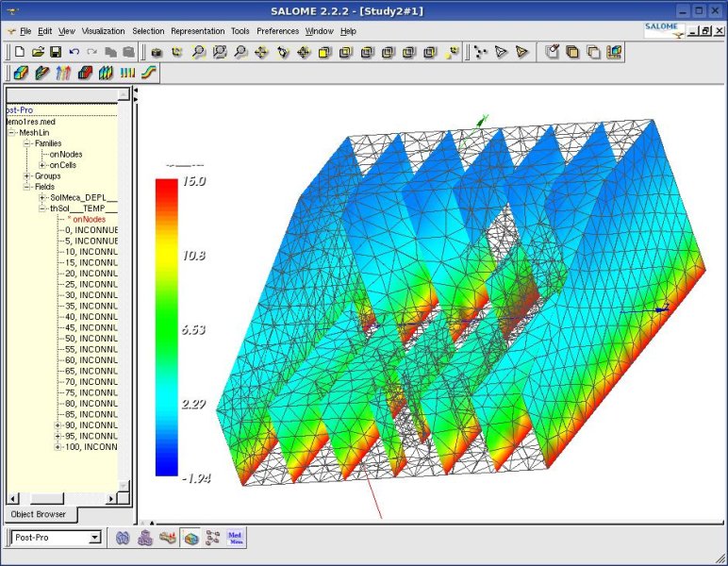Open a study with the folder icon
This screenshot has height=566, width=728.
point(38,52)
